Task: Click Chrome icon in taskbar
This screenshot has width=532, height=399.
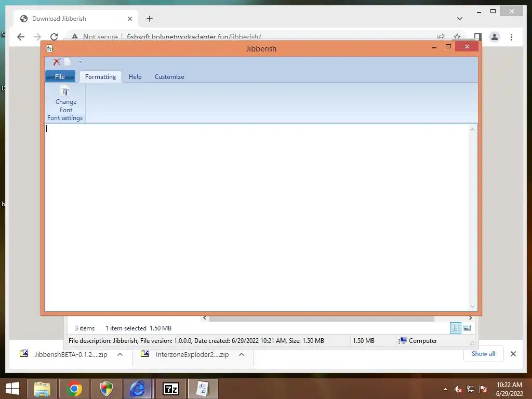Action: 74,389
